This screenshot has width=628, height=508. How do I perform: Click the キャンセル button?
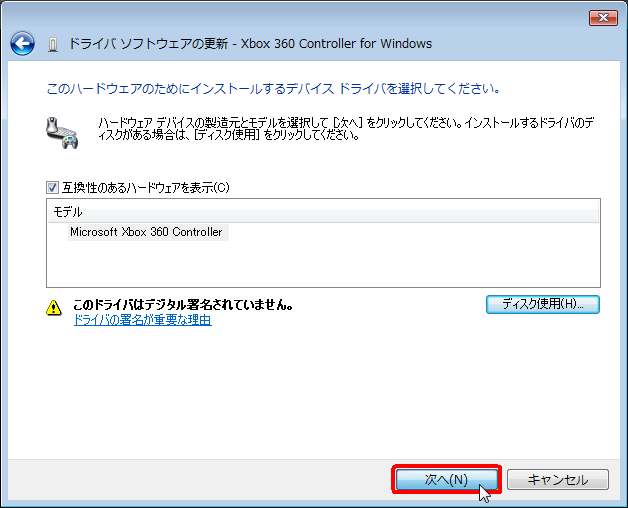click(558, 480)
